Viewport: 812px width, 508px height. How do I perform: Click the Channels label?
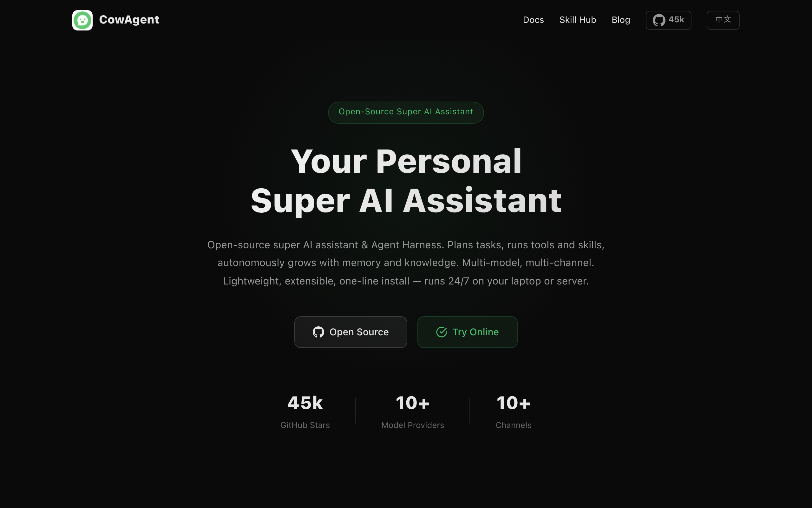514,425
